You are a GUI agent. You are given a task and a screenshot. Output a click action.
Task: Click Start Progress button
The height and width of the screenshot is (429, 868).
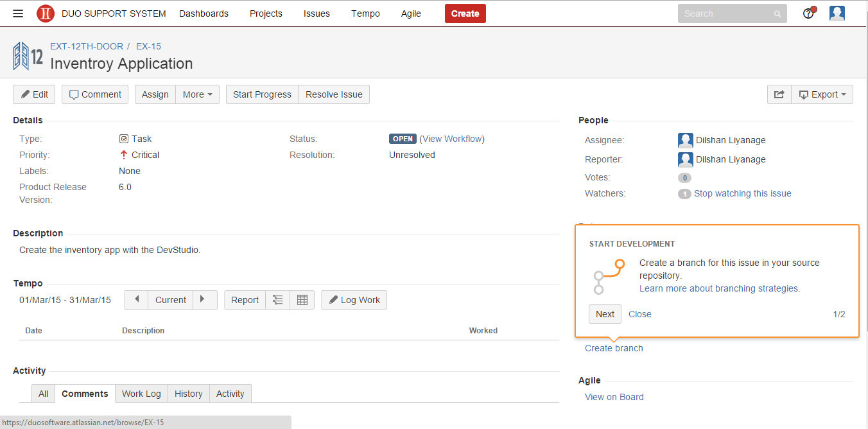pyautogui.click(x=262, y=94)
